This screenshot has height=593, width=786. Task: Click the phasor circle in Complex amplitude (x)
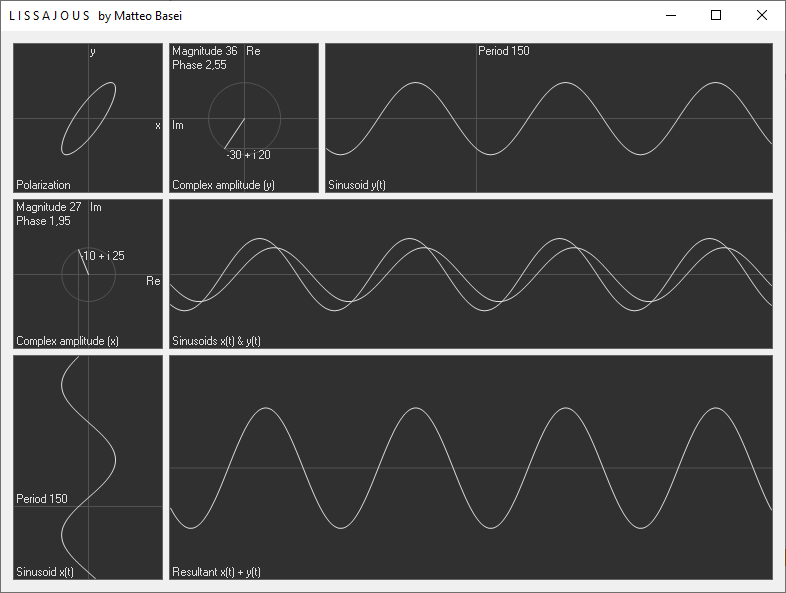click(x=88, y=275)
